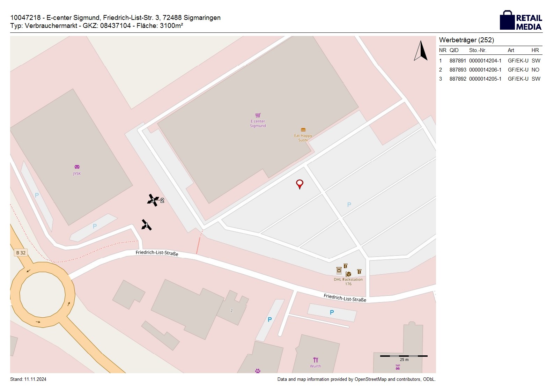554x392 pixels.
Task: Select advertising marker number 1 on map
Action: pyautogui.click(x=146, y=225)
